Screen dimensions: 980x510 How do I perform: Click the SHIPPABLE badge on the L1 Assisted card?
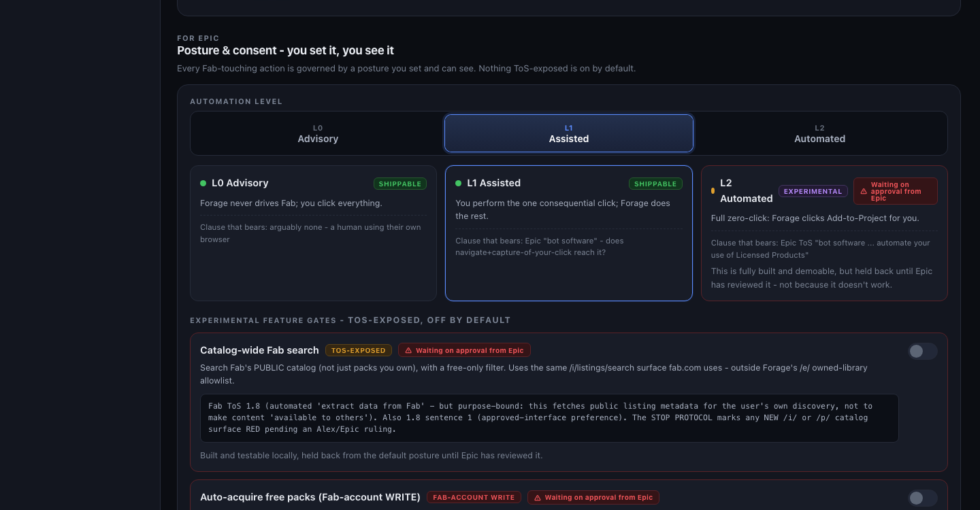click(x=655, y=184)
